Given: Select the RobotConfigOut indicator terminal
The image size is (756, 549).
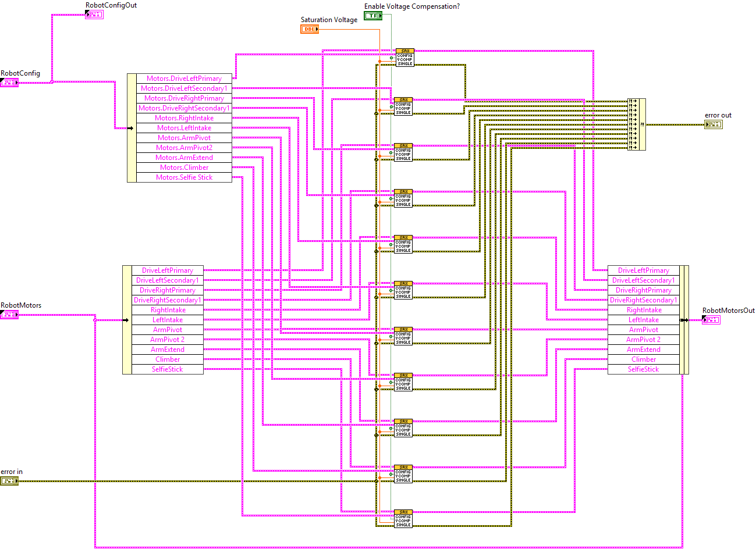Looking at the screenshot, I should coord(95,14).
